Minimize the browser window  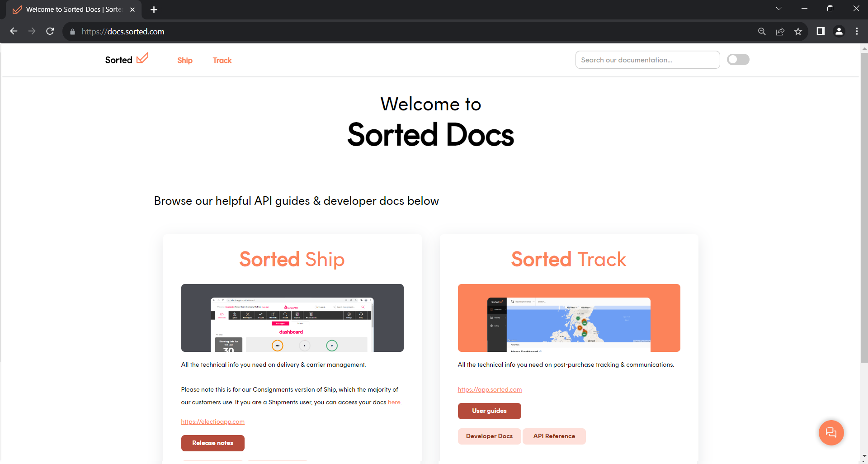[804, 9]
